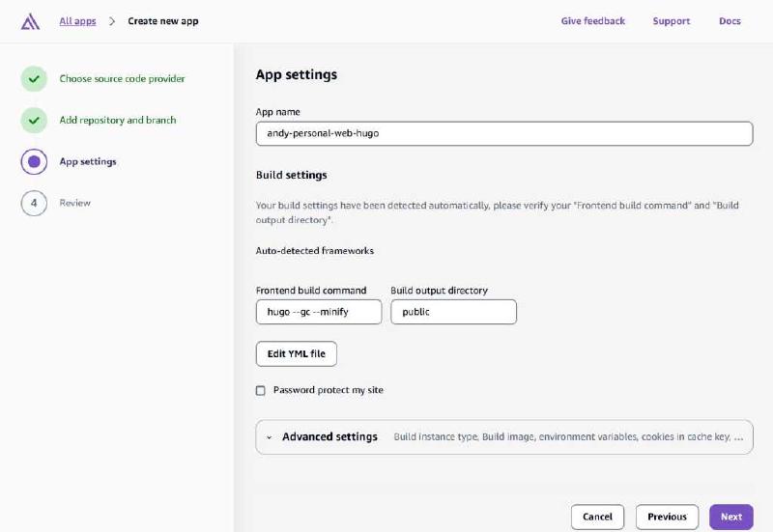Click the green checkmark for source code provider
The width and height of the screenshot is (773, 532).
(x=34, y=79)
